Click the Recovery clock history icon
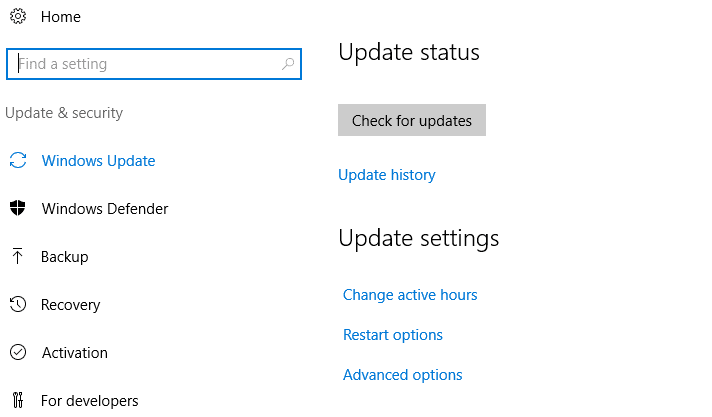712x417 pixels. click(x=18, y=304)
